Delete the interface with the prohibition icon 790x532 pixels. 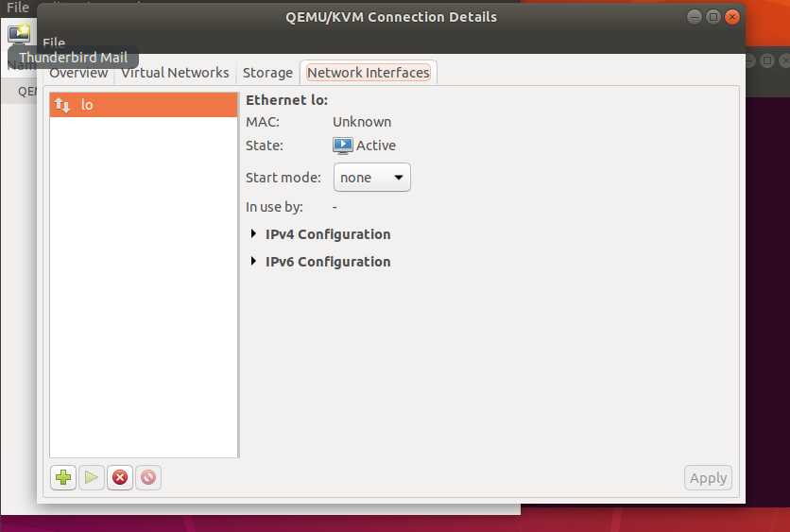tap(148, 477)
